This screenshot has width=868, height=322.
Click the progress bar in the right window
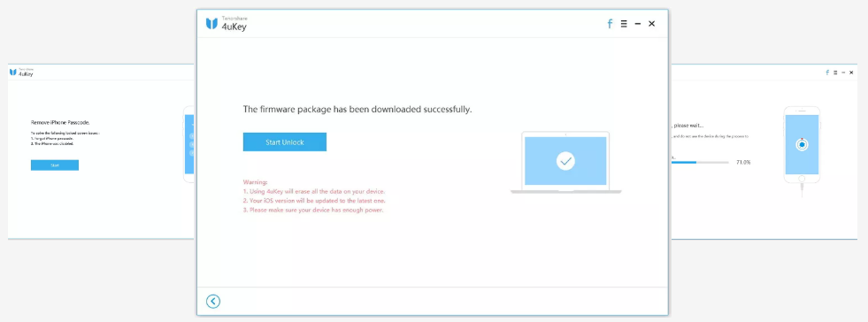tap(700, 163)
